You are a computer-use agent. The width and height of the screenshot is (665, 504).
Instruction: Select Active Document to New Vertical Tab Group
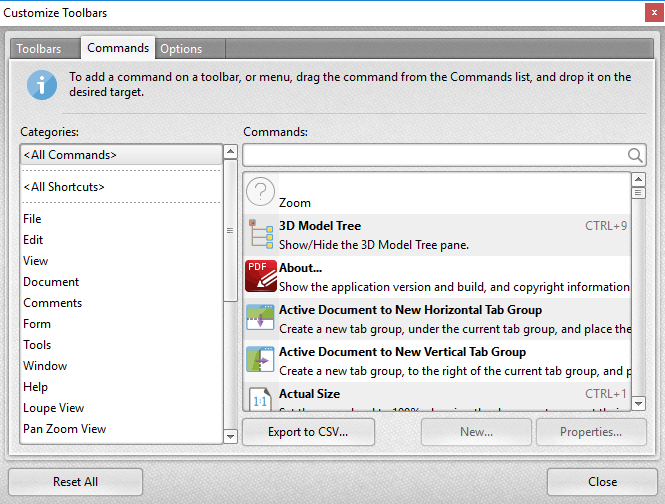point(437,361)
